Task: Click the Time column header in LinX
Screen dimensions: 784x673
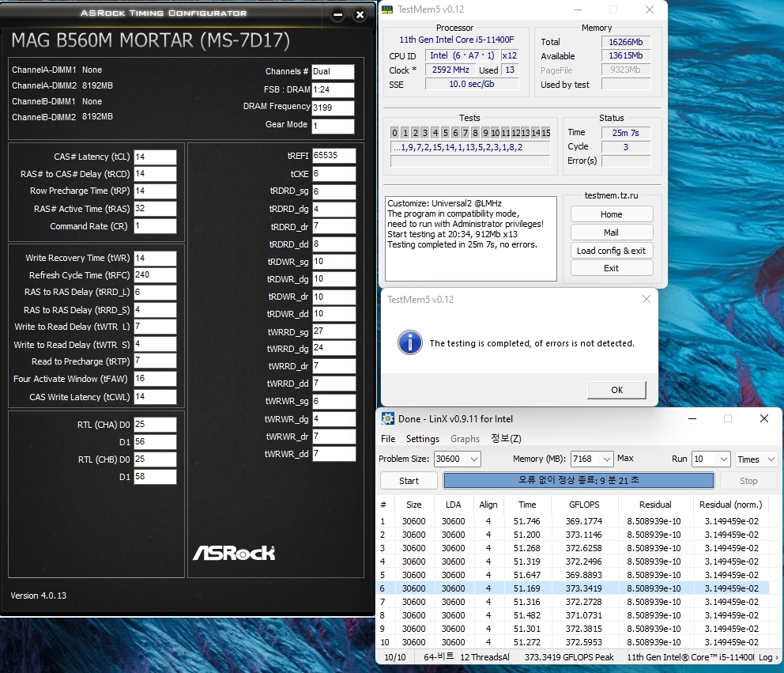Action: coord(527,505)
